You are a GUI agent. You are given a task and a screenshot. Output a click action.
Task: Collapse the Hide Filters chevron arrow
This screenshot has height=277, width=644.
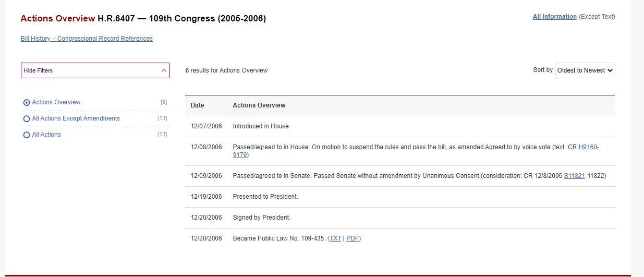[x=164, y=70]
